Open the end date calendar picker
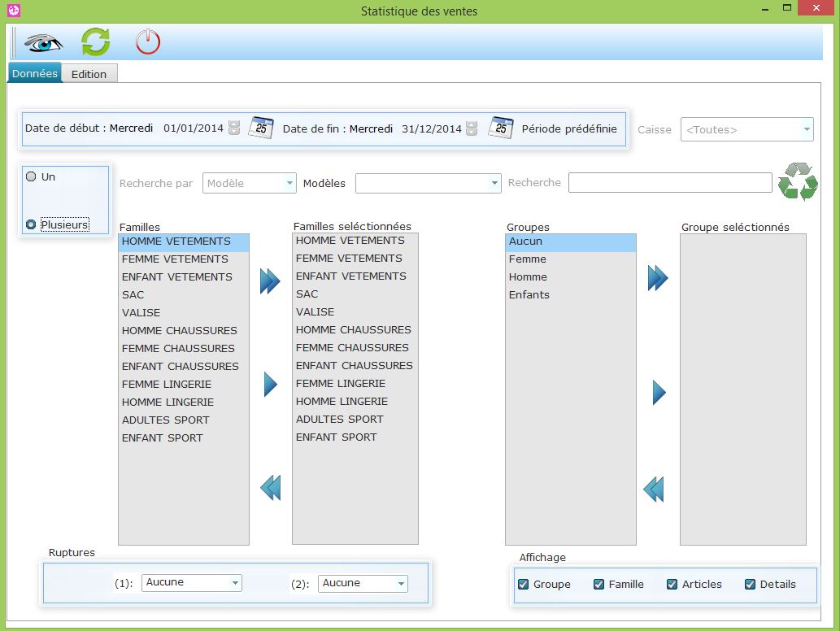The width and height of the screenshot is (840, 631). [501, 128]
